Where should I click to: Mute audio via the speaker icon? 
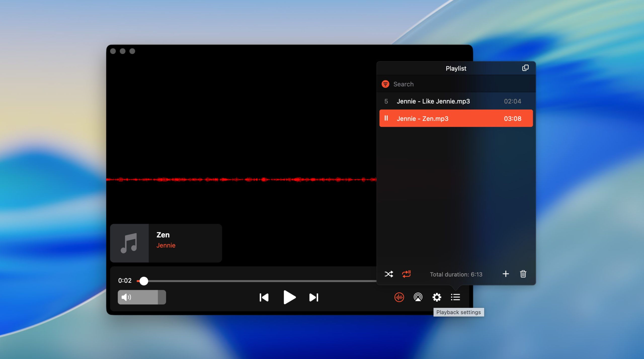126,297
